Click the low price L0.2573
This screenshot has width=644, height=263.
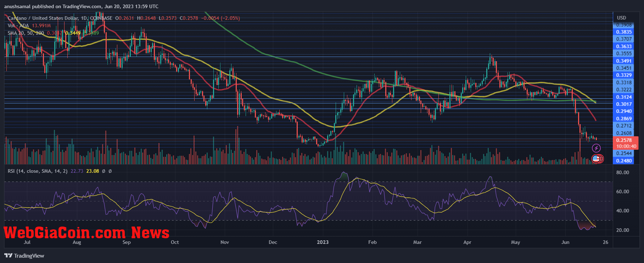tap(167, 18)
